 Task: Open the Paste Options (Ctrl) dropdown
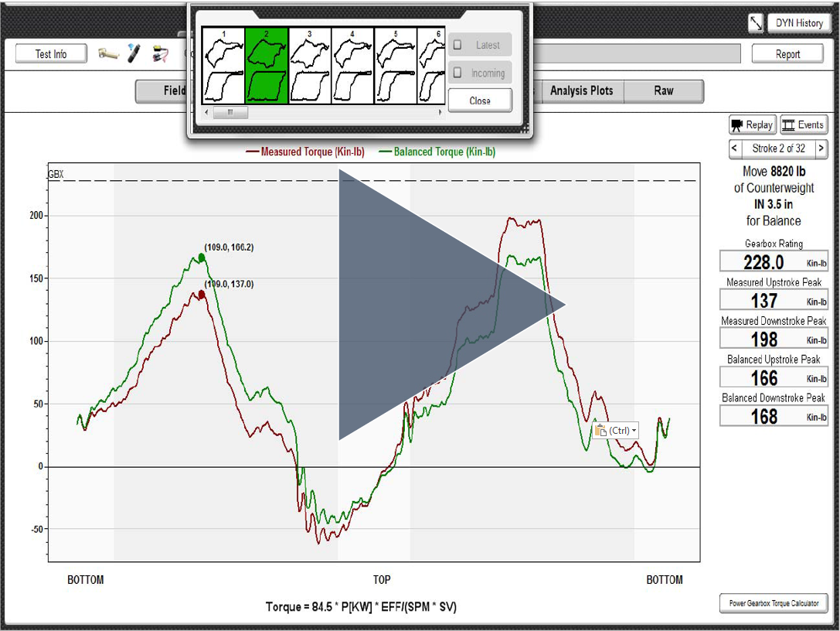pyautogui.click(x=616, y=431)
